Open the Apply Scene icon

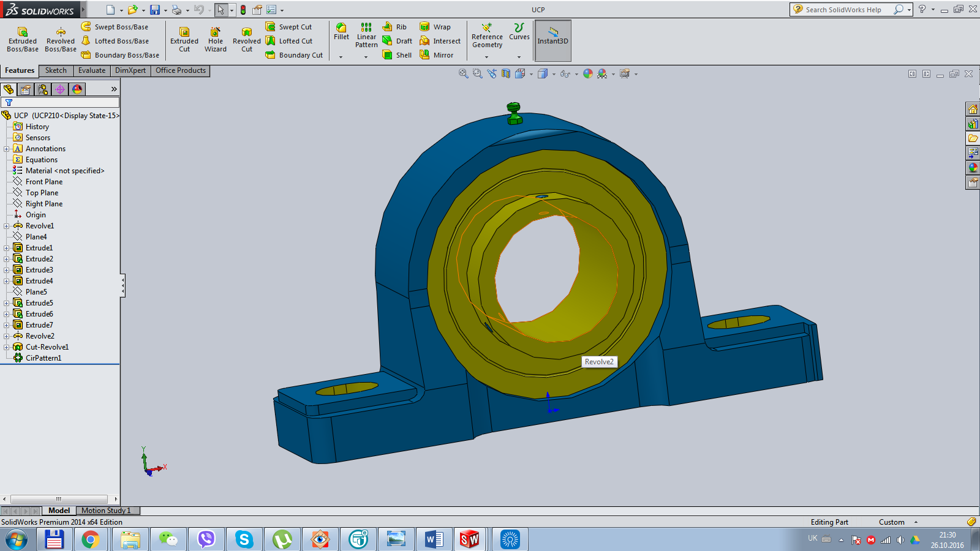[x=603, y=73]
